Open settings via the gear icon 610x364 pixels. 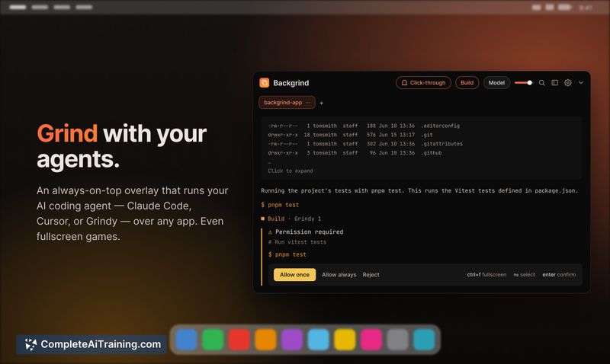click(x=568, y=83)
